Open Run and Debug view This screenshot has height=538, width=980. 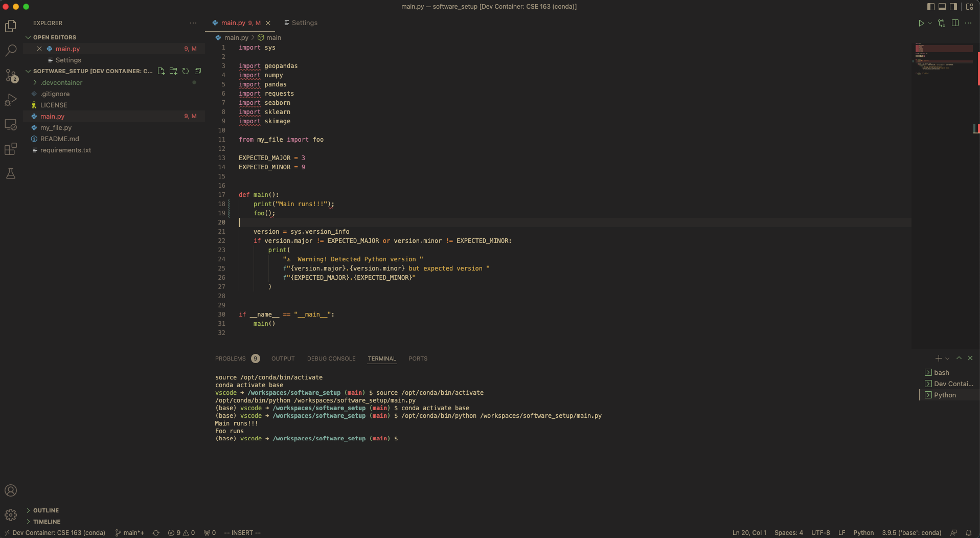click(x=11, y=100)
